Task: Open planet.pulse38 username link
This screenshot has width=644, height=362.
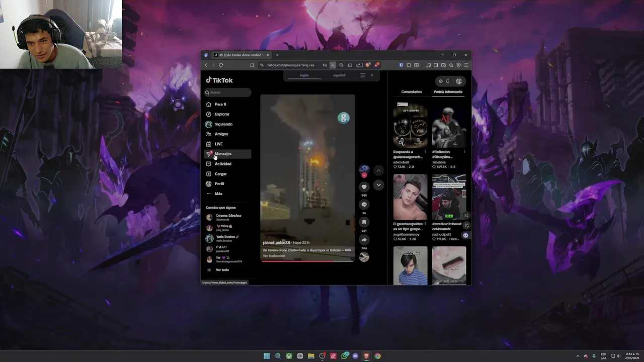Action: click(276, 243)
